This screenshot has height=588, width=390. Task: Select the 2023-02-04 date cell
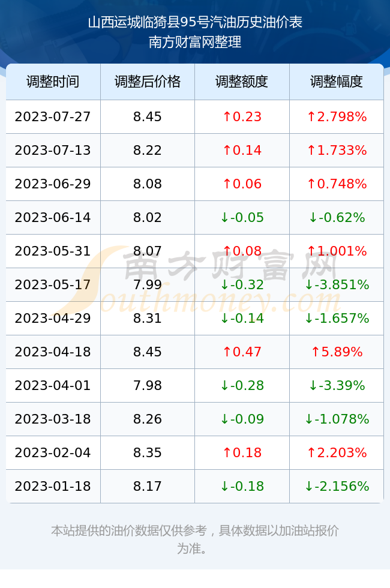[53, 452]
